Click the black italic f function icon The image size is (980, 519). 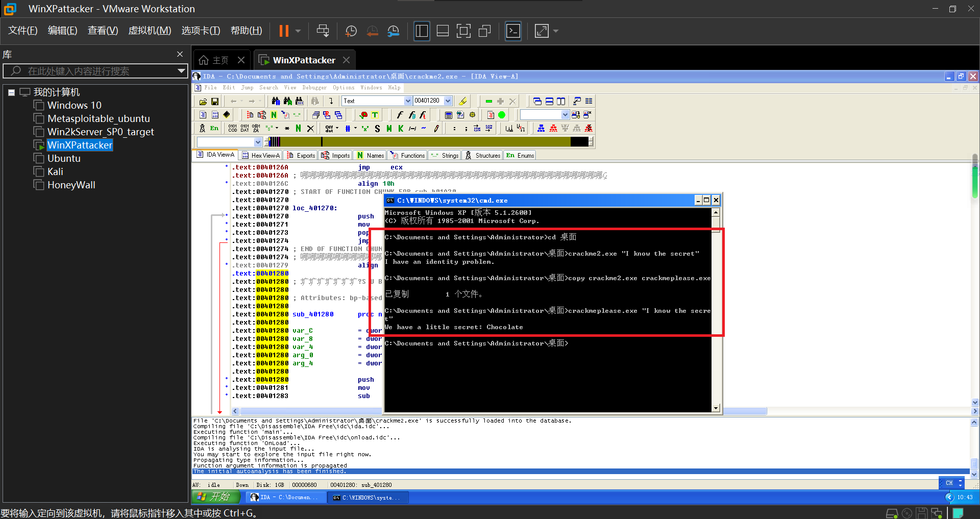400,115
